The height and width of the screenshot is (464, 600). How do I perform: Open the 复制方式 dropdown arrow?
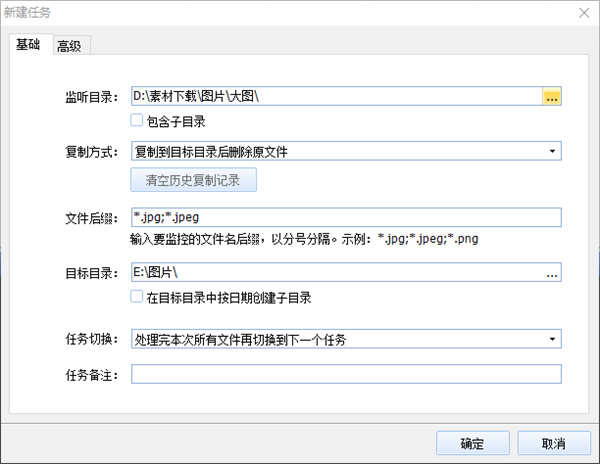pyautogui.click(x=552, y=152)
